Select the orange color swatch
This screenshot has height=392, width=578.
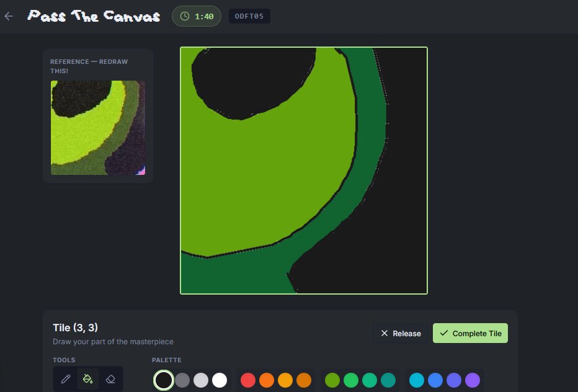(267, 380)
